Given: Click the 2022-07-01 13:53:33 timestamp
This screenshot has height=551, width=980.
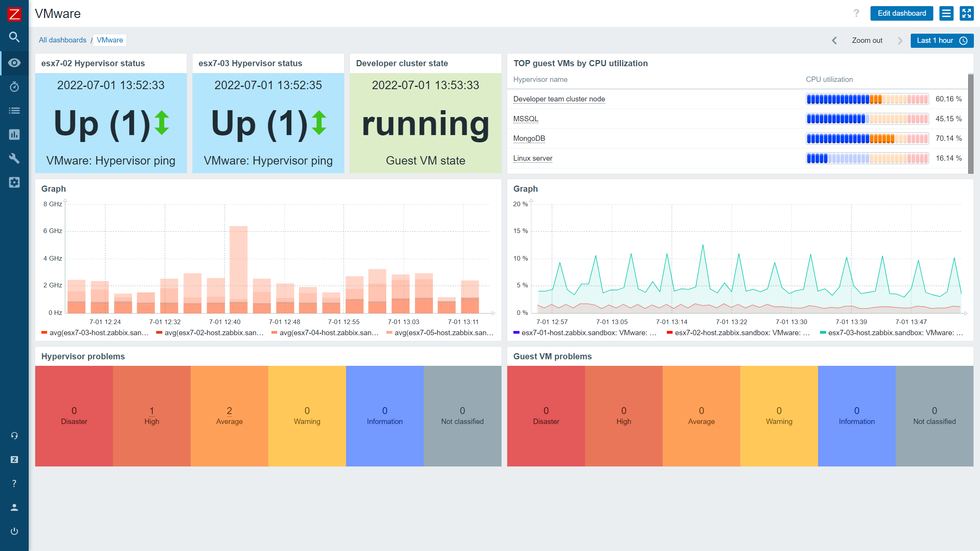Looking at the screenshot, I should coord(425,85).
